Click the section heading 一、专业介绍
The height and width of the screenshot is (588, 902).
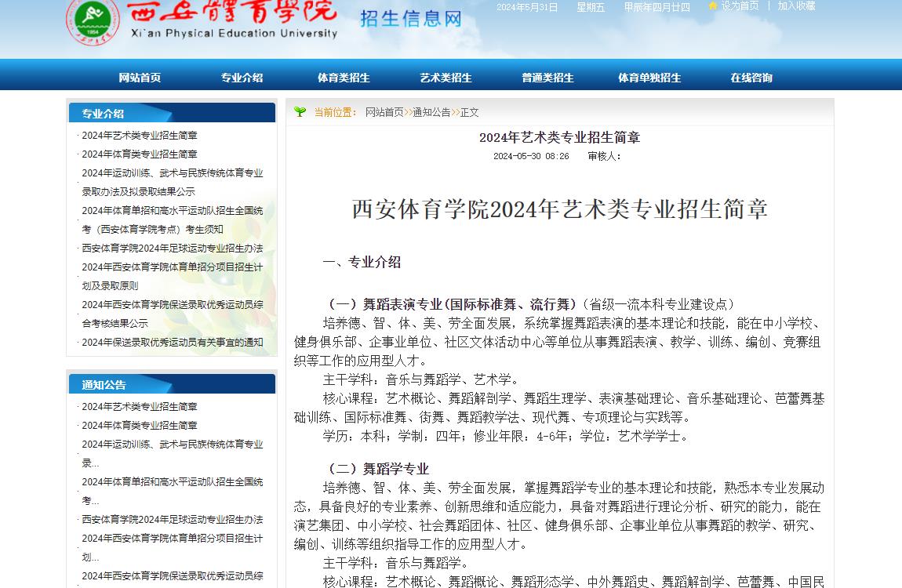[362, 262]
